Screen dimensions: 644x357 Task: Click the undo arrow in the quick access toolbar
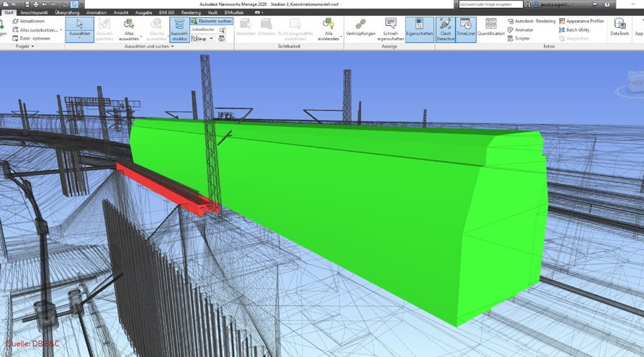pos(44,4)
